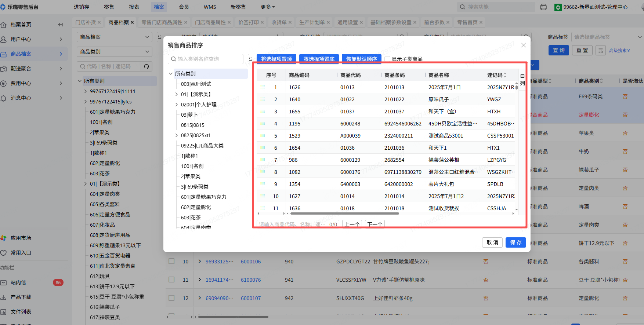
Task: Open the column settings icon in the sort table
Action: point(522,76)
